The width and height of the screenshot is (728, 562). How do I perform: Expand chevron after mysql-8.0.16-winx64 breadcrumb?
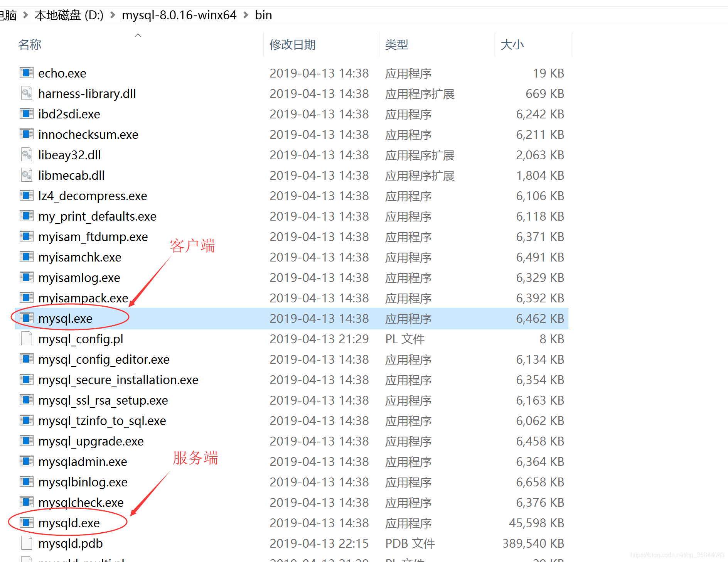[x=246, y=15]
